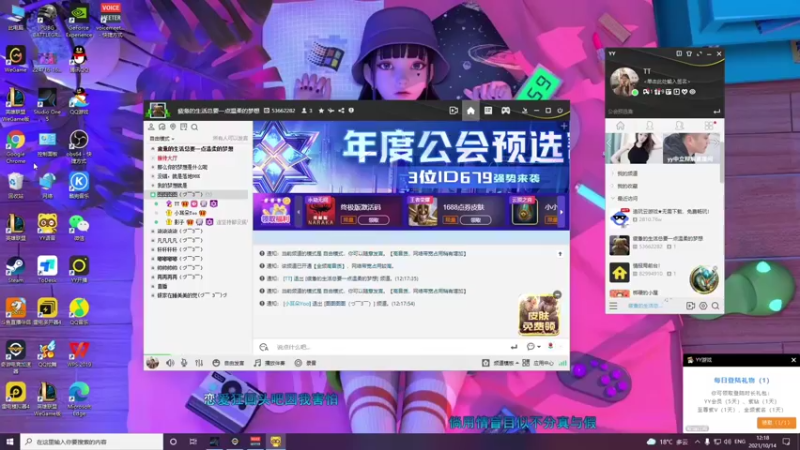The width and height of the screenshot is (800, 450).
Task: Click TT profile avatar in YY main window
Action: coord(624,82)
